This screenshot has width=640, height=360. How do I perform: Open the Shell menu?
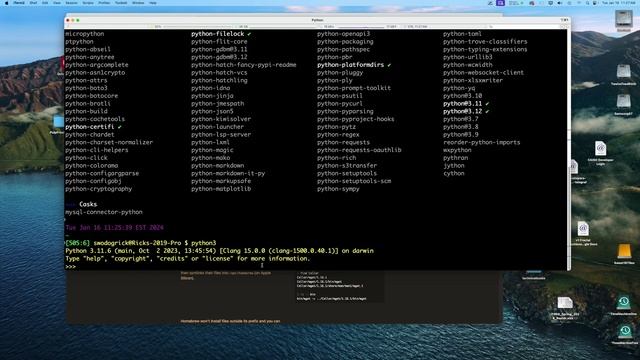point(33,3)
